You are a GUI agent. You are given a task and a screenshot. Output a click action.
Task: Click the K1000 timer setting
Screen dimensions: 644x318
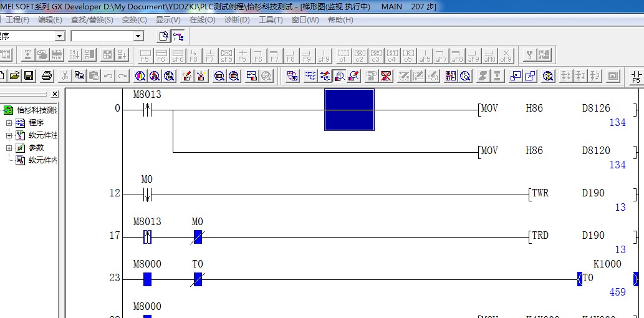(x=607, y=264)
